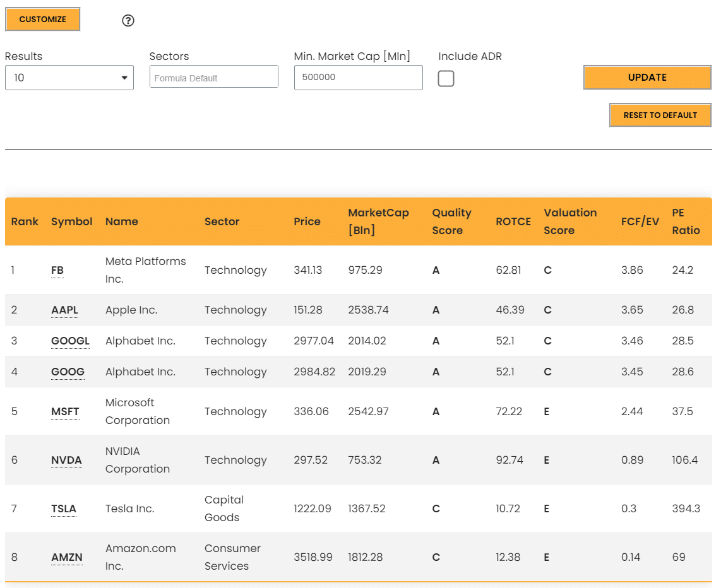Click the FCF/EV value 3.86
The width and height of the screenshot is (721, 588).
(x=632, y=270)
